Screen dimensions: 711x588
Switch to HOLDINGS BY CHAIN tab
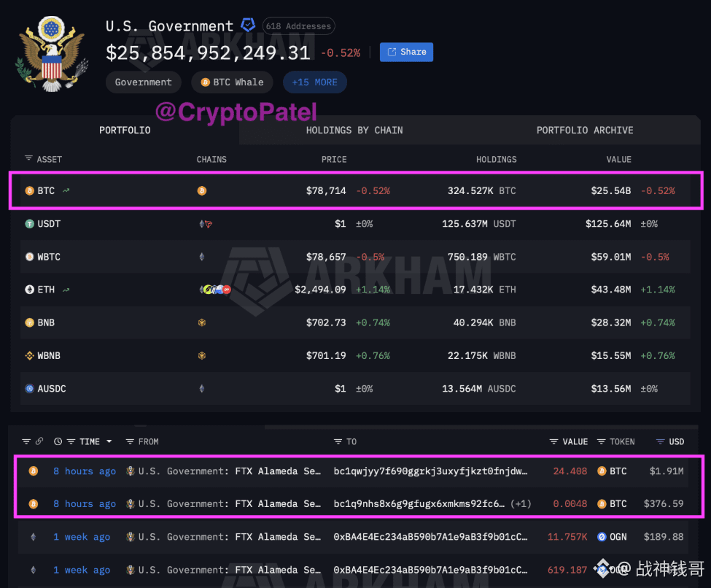pos(354,130)
